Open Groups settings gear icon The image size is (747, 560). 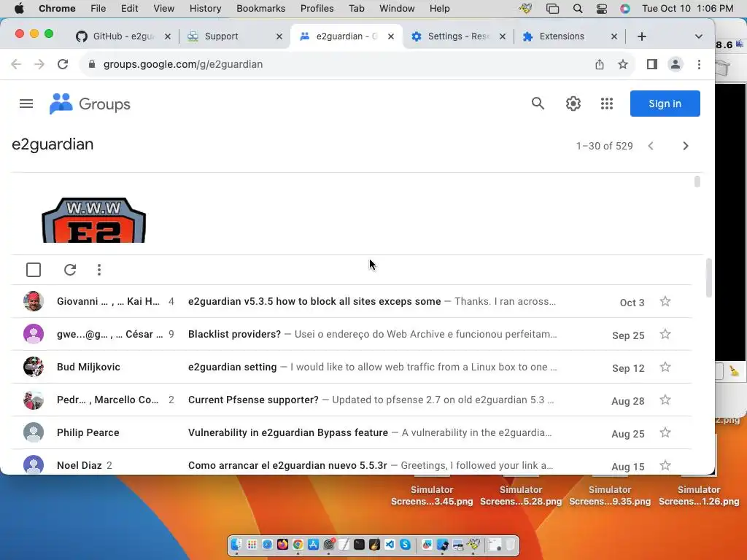tap(573, 104)
